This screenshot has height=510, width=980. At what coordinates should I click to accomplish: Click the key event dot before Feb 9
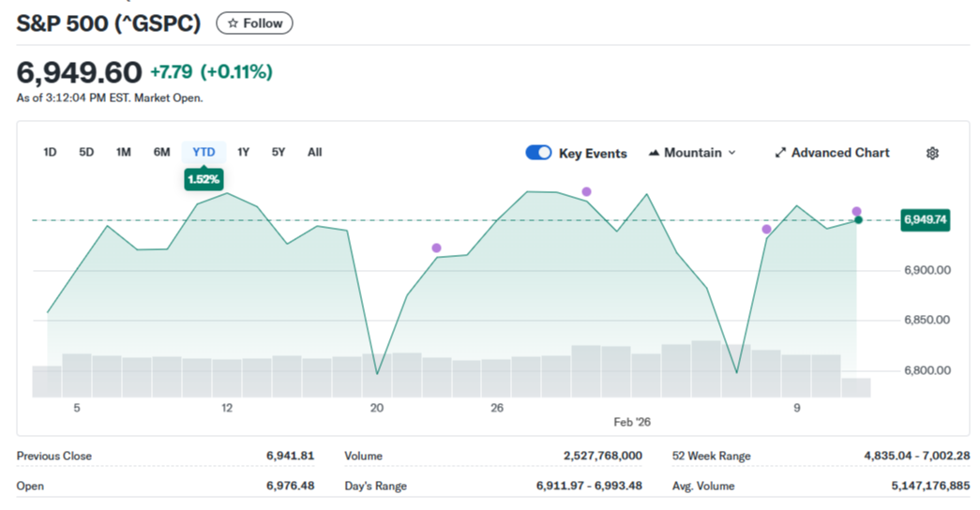pos(766,229)
